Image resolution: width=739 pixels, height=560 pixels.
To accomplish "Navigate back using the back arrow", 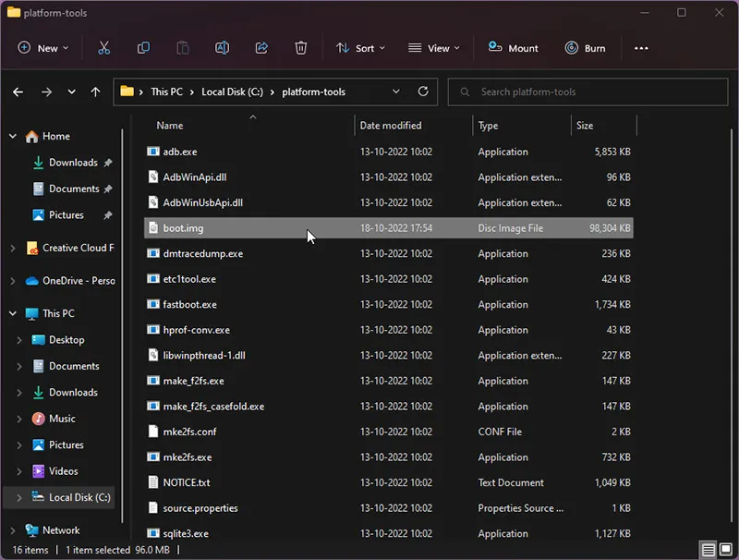I will pyautogui.click(x=18, y=92).
